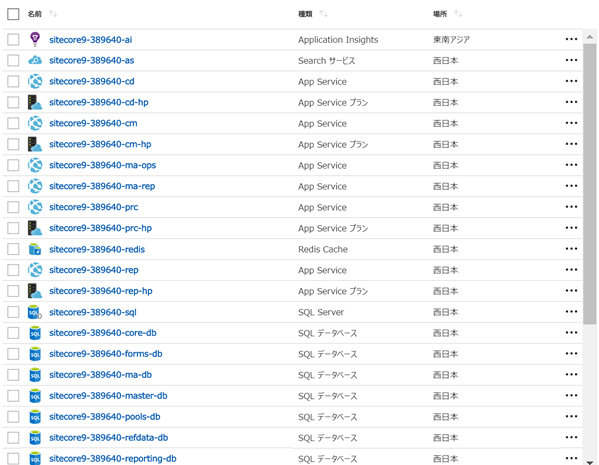This screenshot has width=599, height=465.
Task: Open the sitecore9-389640-core-db resource link
Action: click(x=103, y=333)
